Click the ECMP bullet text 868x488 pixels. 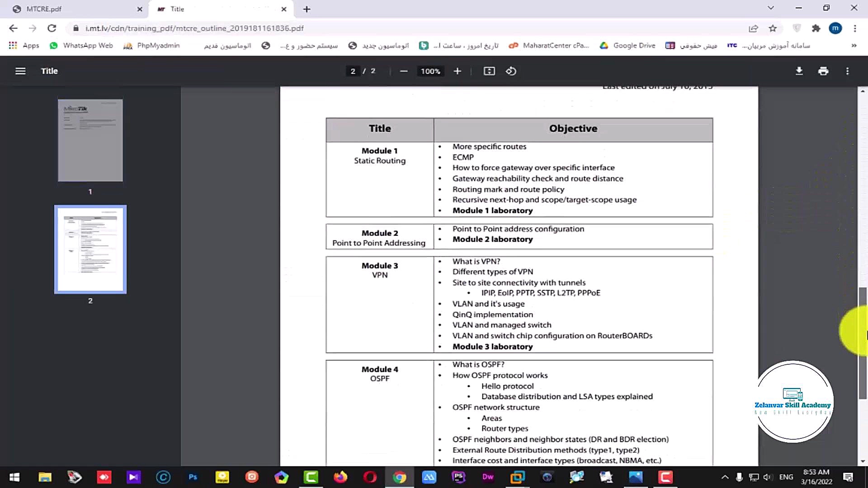[463, 157]
